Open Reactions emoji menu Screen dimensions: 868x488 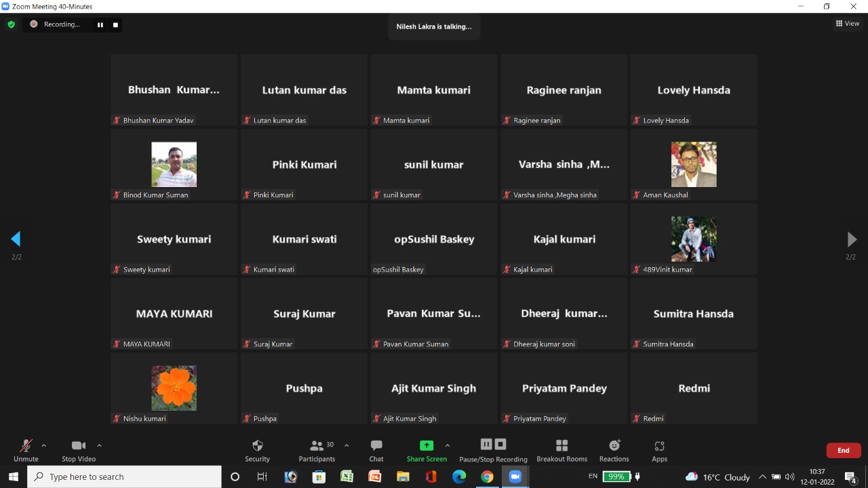pyautogui.click(x=614, y=451)
